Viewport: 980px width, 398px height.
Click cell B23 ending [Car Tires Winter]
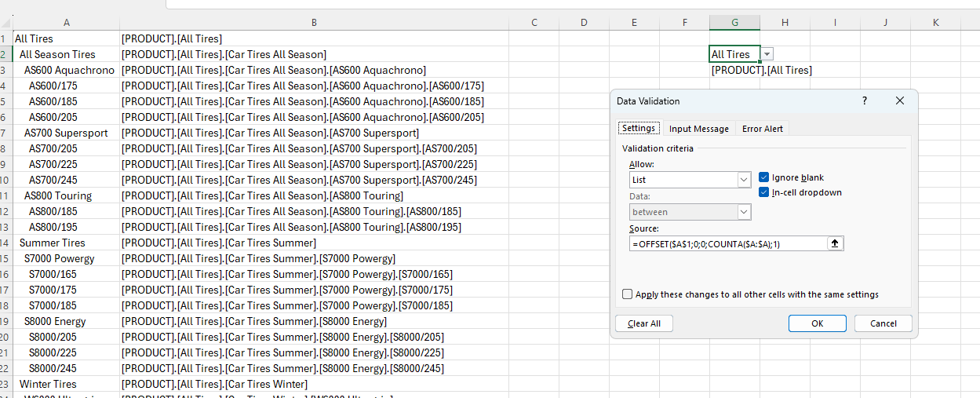pos(314,384)
